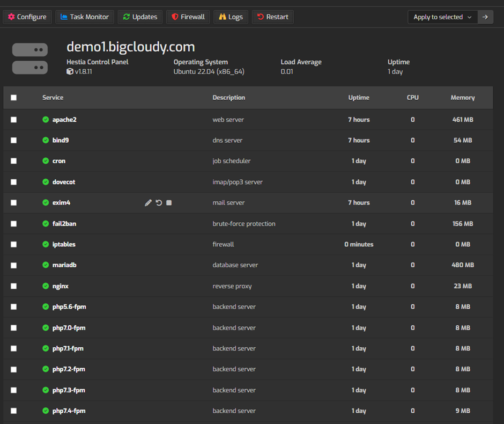504x424 pixels.
Task: Edit the exim4 service via pencil icon
Action: click(x=148, y=203)
